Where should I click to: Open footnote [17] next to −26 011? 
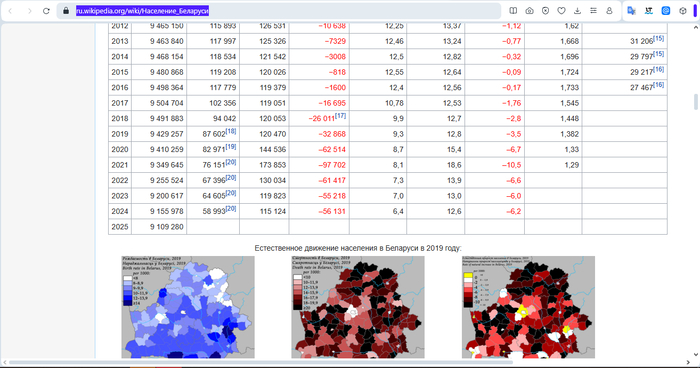point(340,116)
